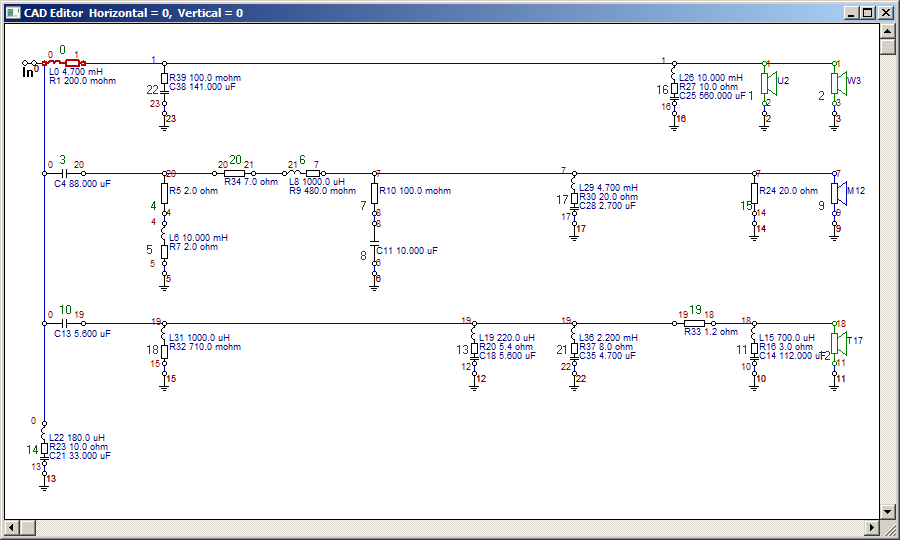
Task: Click the horizontal scrollbar right arrow
Action: click(872, 527)
